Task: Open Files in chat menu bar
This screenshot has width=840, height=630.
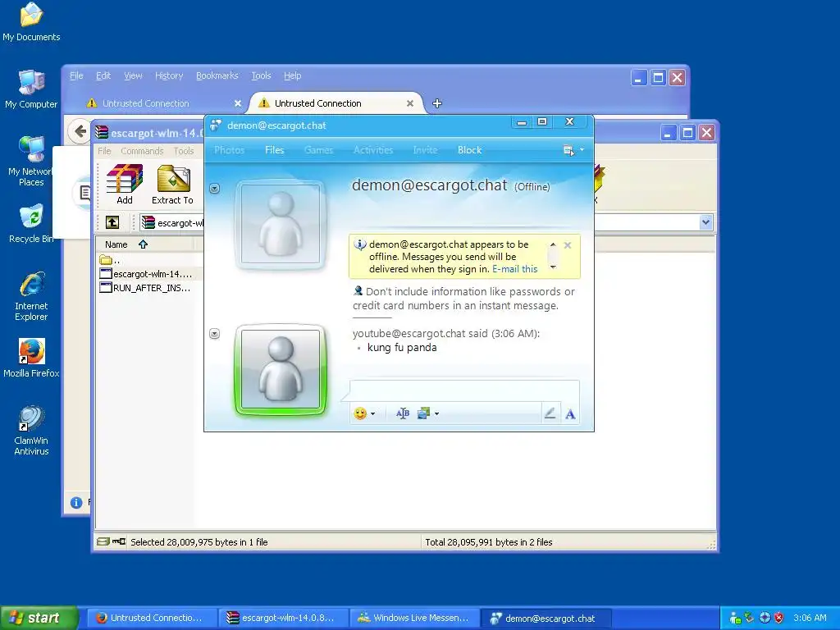Action: [x=274, y=150]
